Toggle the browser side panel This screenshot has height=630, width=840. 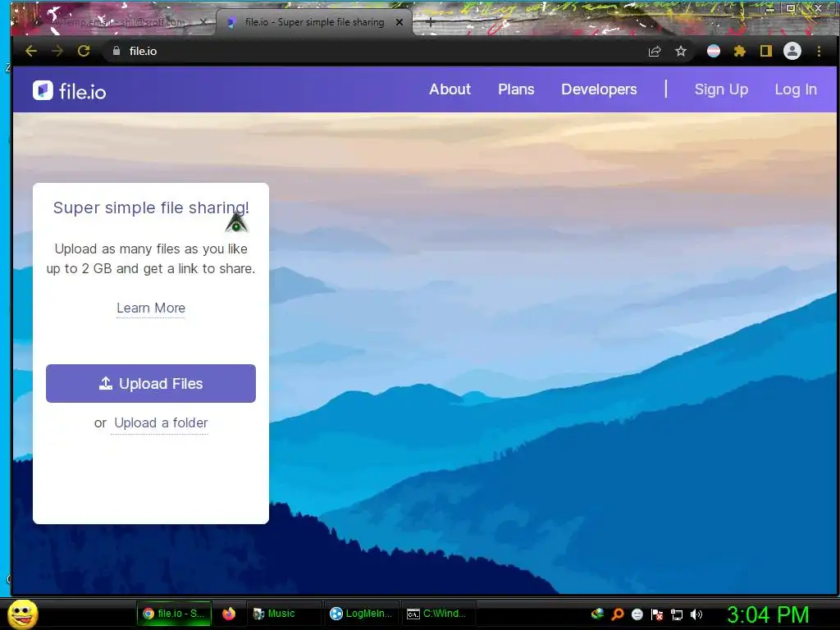point(766,51)
